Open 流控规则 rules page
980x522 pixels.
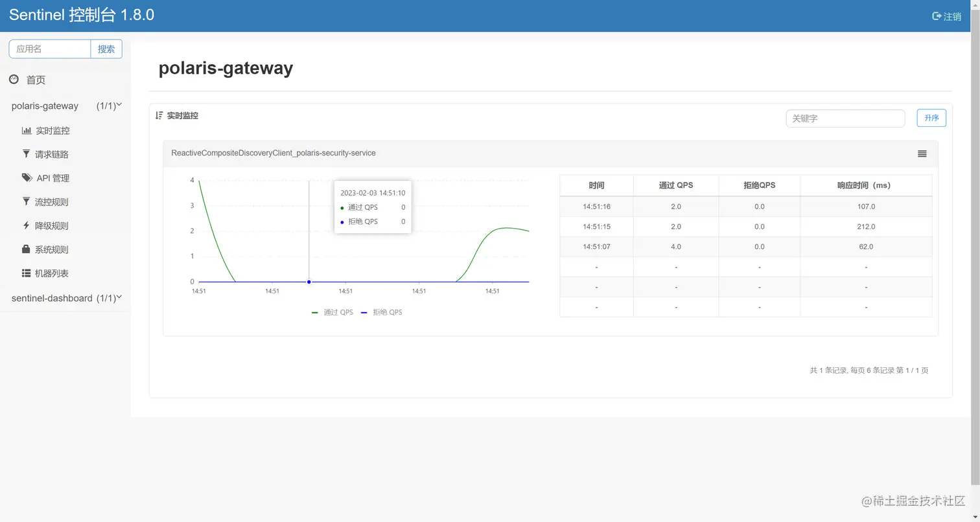click(51, 202)
